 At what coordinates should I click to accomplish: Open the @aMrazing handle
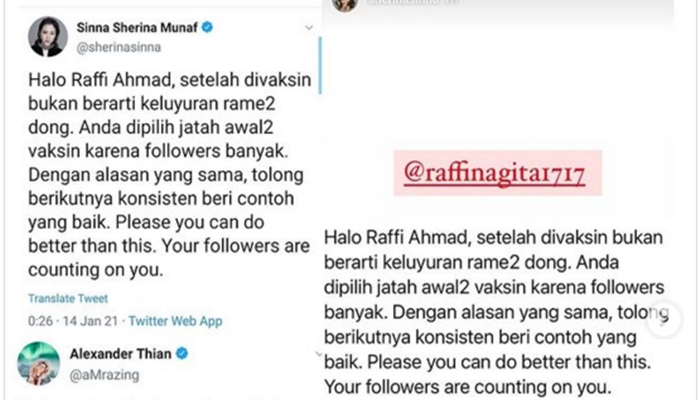pyautogui.click(x=104, y=375)
